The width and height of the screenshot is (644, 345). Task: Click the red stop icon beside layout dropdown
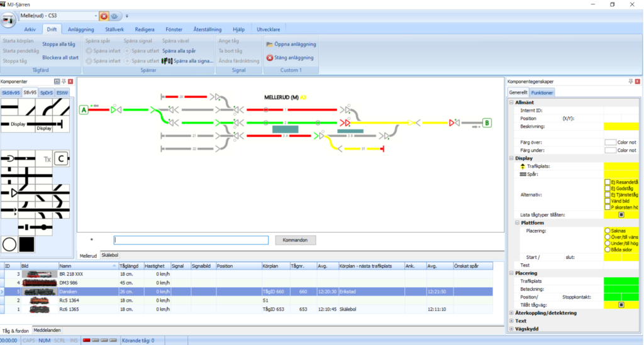pyautogui.click(x=104, y=16)
